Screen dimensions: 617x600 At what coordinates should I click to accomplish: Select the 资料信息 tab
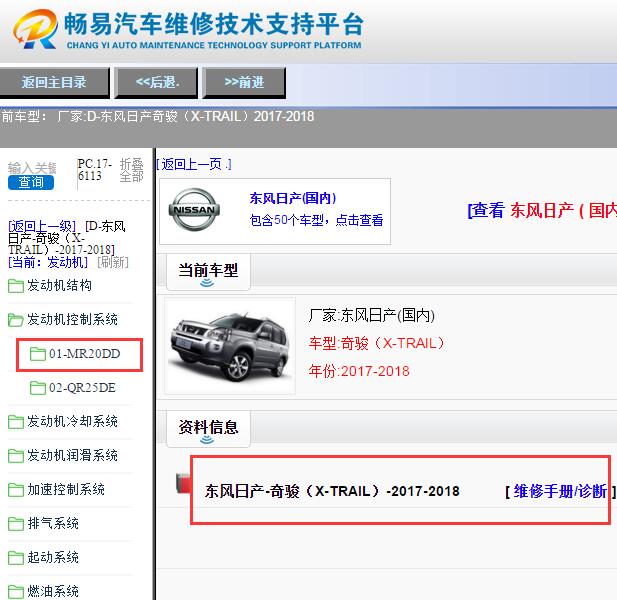pos(208,428)
